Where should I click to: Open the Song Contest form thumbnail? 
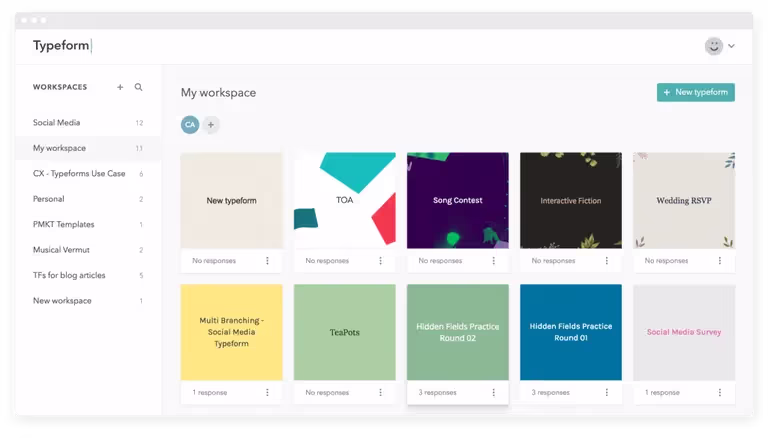click(x=458, y=200)
